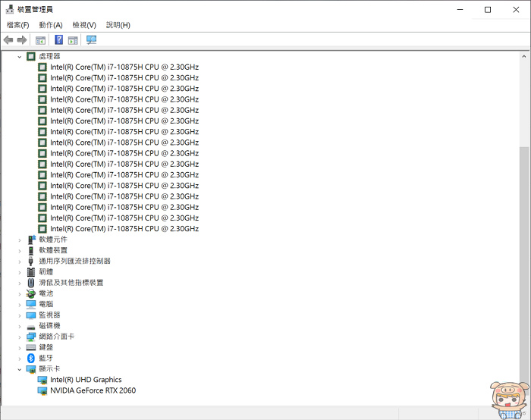Open the 檔案(F) menu
Image resolution: width=531 pixels, height=420 pixels.
tap(18, 25)
